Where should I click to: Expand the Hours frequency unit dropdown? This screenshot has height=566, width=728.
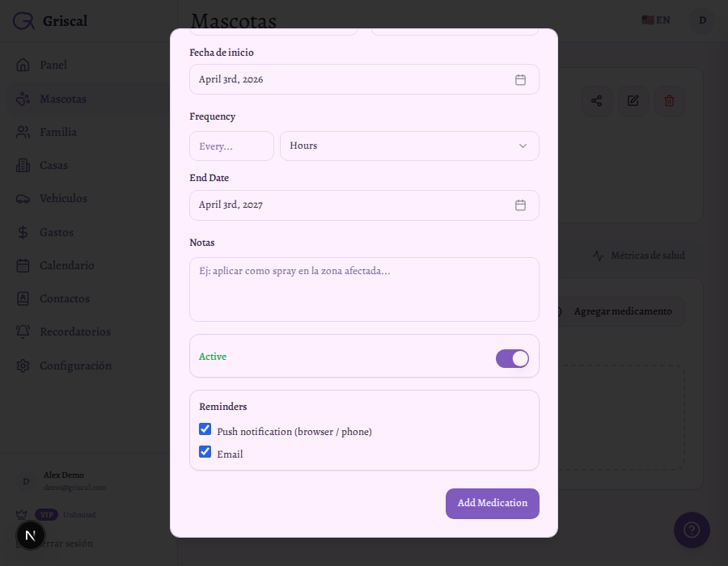coord(409,146)
